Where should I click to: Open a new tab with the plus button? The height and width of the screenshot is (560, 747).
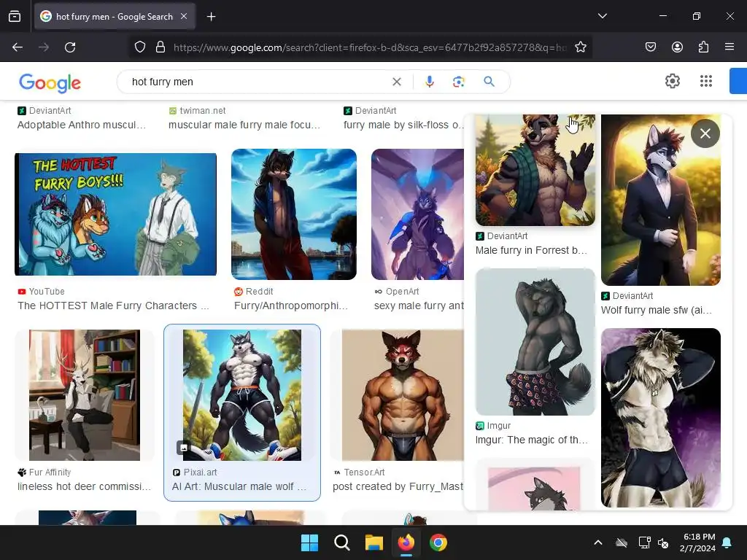[x=211, y=17]
